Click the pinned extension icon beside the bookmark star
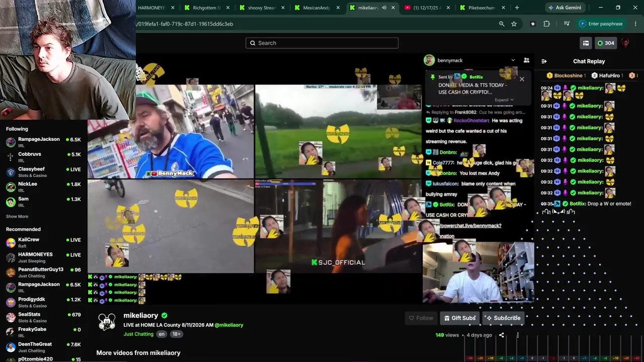 click(533, 24)
